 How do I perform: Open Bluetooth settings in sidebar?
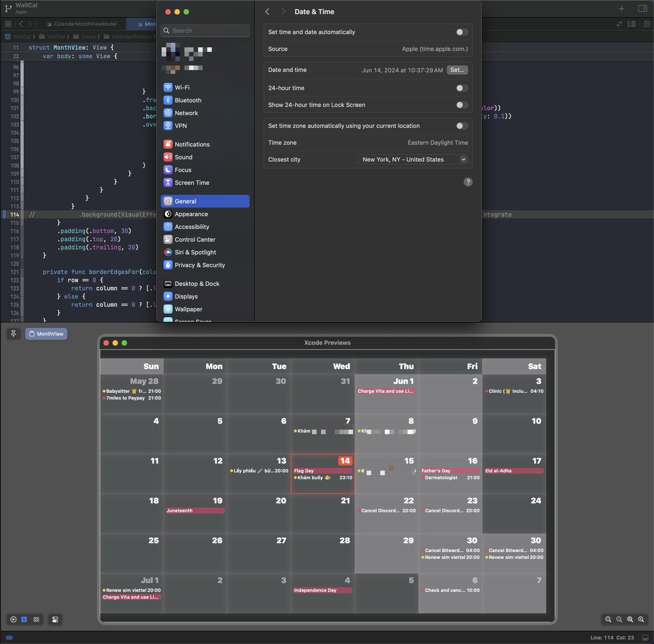click(x=205, y=100)
